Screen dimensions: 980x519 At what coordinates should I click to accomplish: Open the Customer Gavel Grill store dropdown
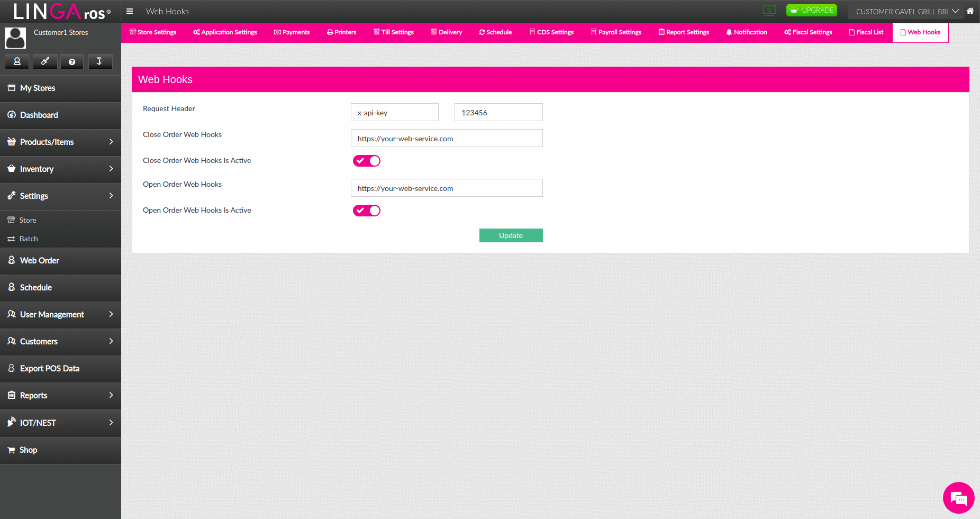click(x=906, y=11)
